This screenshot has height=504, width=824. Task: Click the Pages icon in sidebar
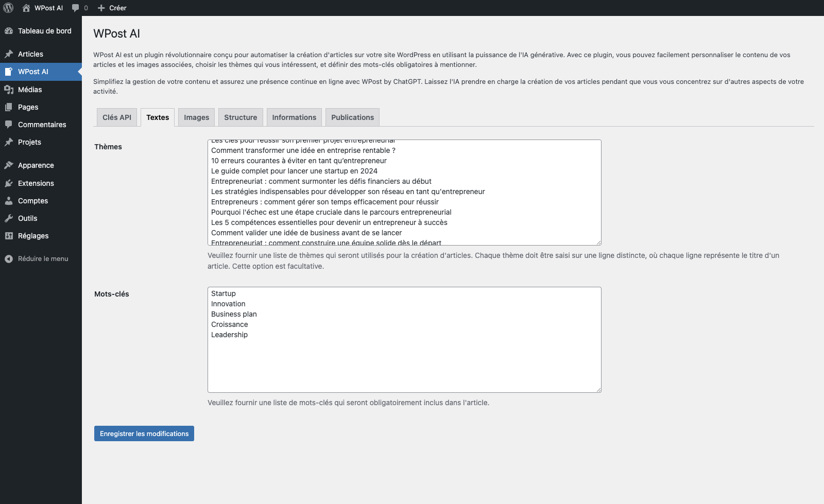9,107
